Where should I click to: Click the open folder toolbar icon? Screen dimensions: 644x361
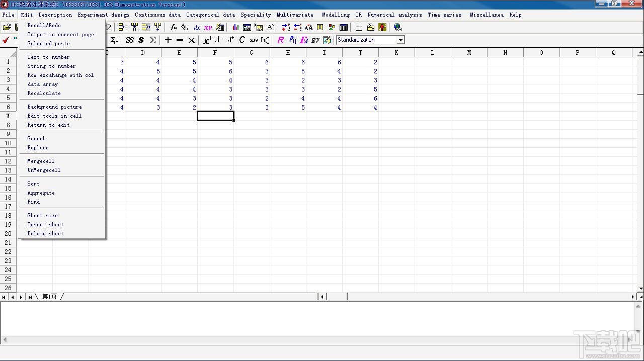(x=7, y=27)
